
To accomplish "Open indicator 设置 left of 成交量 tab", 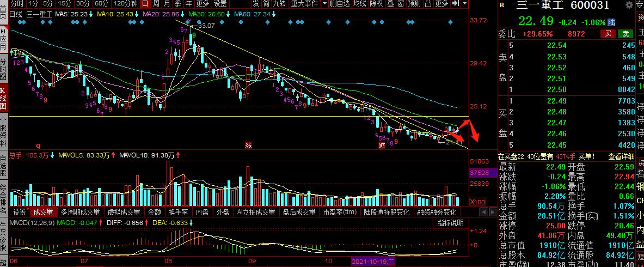I will click(x=19, y=213).
